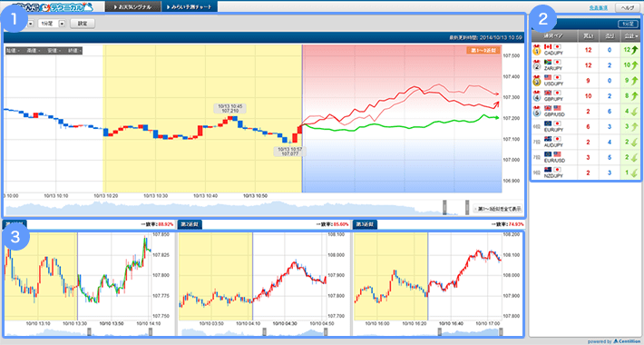Click the 設定 settings button
This screenshot has width=644, height=345.
pyautogui.click(x=83, y=24)
